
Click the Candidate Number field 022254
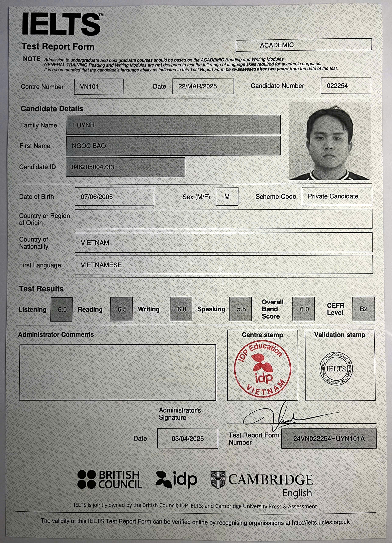point(346,86)
